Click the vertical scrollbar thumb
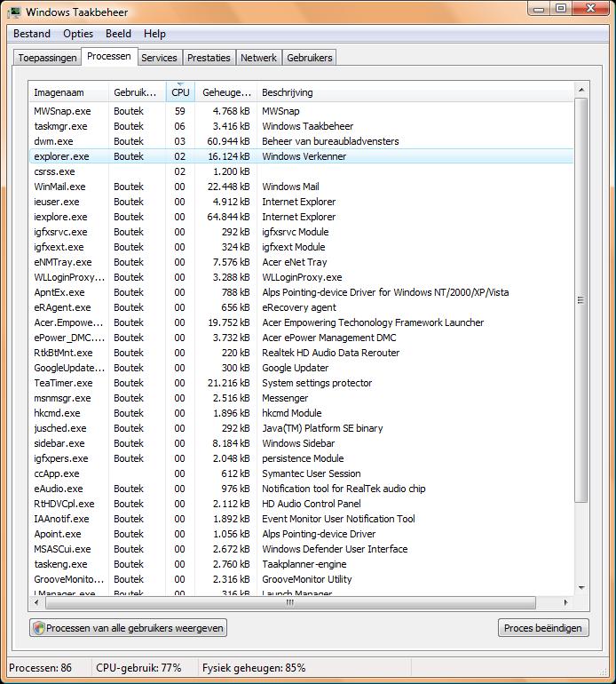Viewport: 616px width, 684px height. pos(581,300)
